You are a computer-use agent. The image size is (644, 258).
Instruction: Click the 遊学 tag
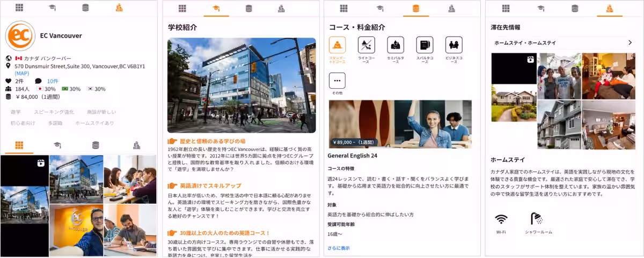click(16, 112)
